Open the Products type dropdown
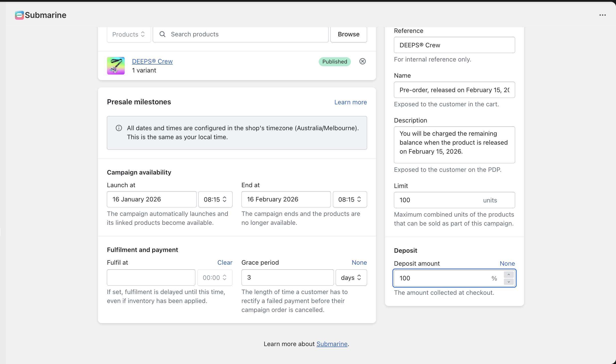The height and width of the screenshot is (364, 616). point(129,34)
